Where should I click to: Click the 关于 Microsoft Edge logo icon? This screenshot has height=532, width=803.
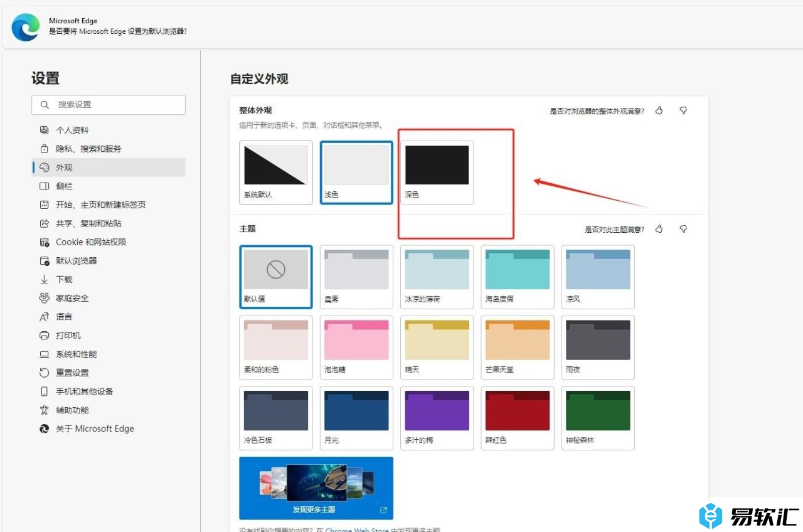pyautogui.click(x=45, y=429)
